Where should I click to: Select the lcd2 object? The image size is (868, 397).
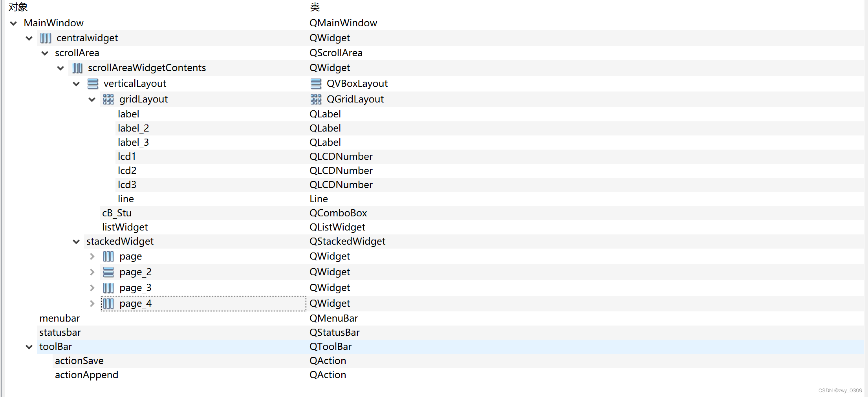click(x=127, y=171)
